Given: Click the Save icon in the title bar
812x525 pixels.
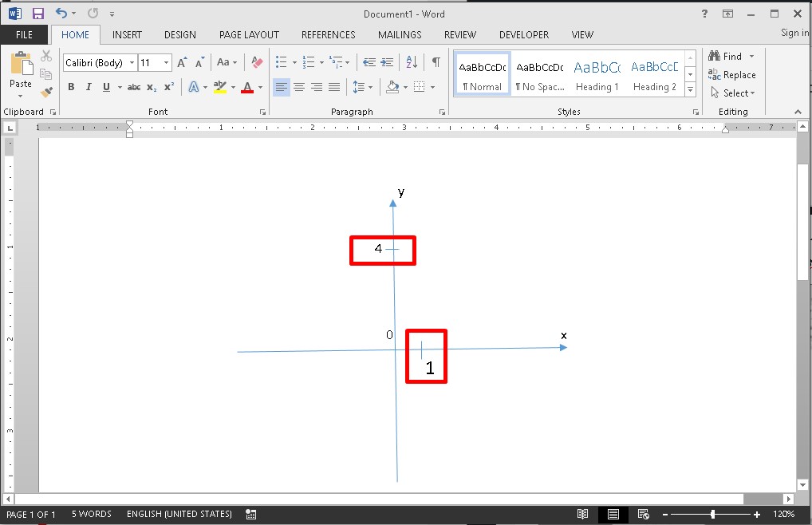Looking at the screenshot, I should [37, 14].
